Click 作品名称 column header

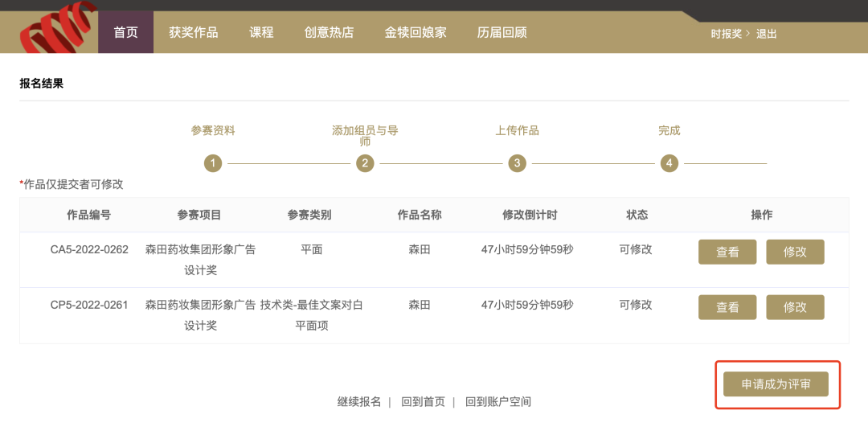(x=420, y=215)
